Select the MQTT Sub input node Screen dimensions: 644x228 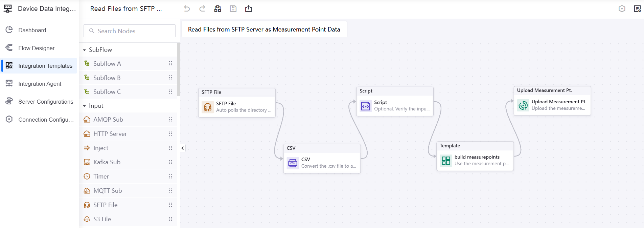click(108, 191)
